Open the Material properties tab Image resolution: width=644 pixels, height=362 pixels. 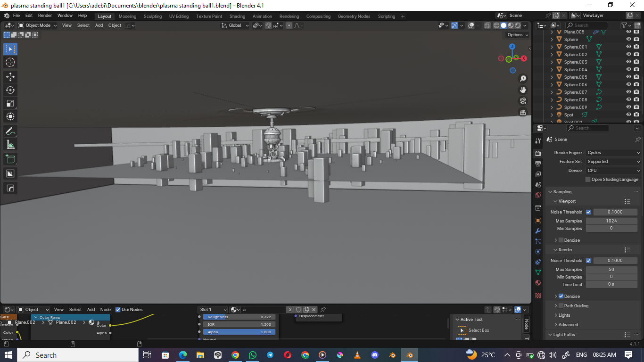tap(538, 283)
